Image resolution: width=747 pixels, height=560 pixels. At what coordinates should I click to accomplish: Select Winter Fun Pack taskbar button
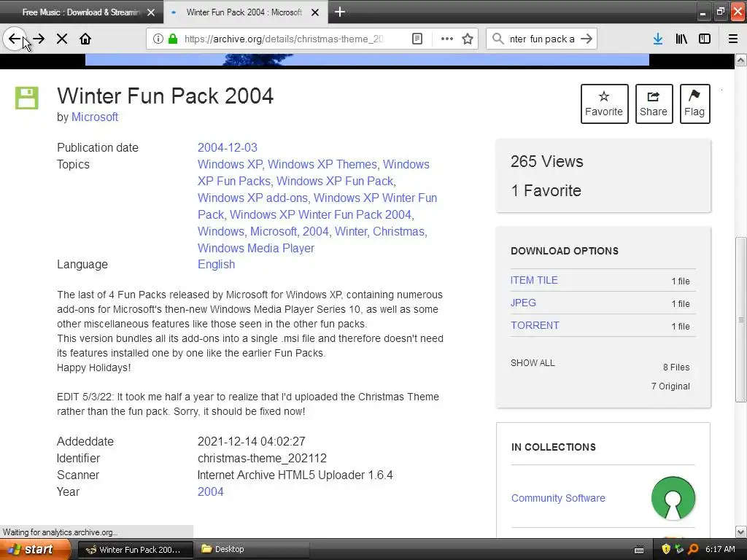tap(135, 550)
